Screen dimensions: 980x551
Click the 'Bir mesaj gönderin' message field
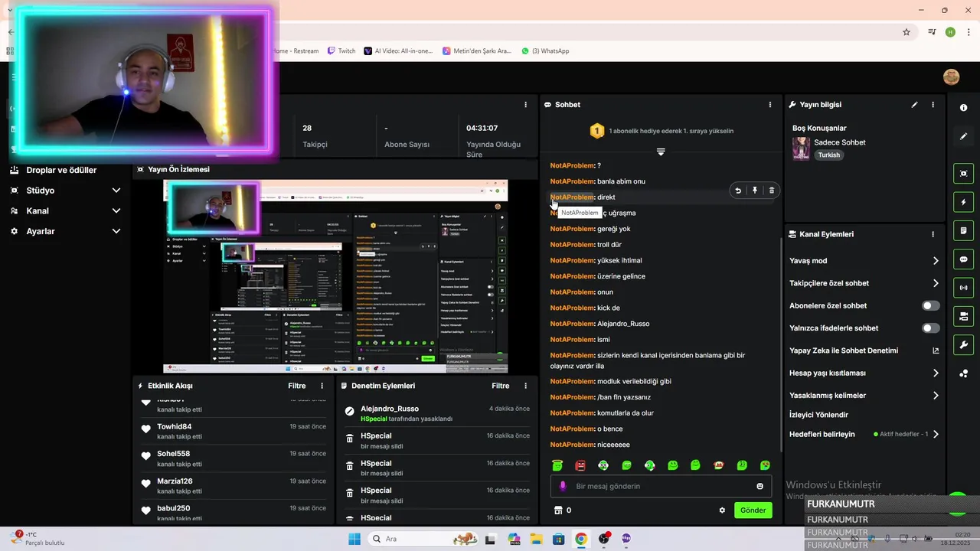tap(661, 486)
